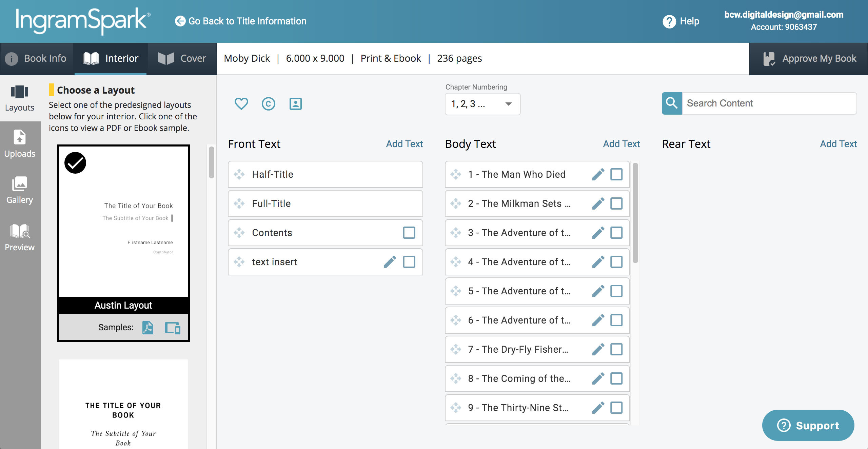Select the Full-Title front text item
Viewport: 868px width, 449px height.
pyautogui.click(x=325, y=203)
